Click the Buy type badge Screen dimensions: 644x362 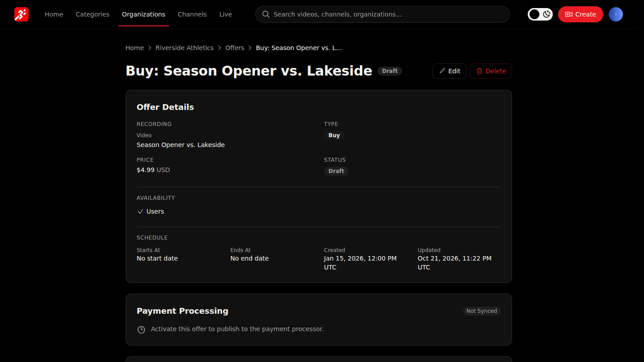click(334, 135)
